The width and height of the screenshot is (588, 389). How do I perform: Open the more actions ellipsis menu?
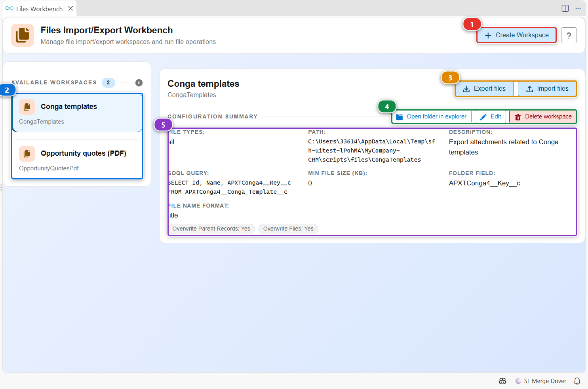(578, 8)
